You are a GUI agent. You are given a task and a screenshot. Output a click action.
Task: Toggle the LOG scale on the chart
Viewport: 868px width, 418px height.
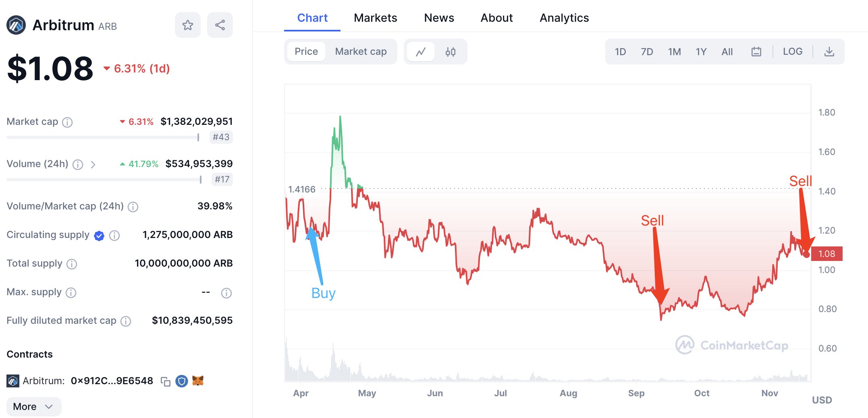pos(792,52)
